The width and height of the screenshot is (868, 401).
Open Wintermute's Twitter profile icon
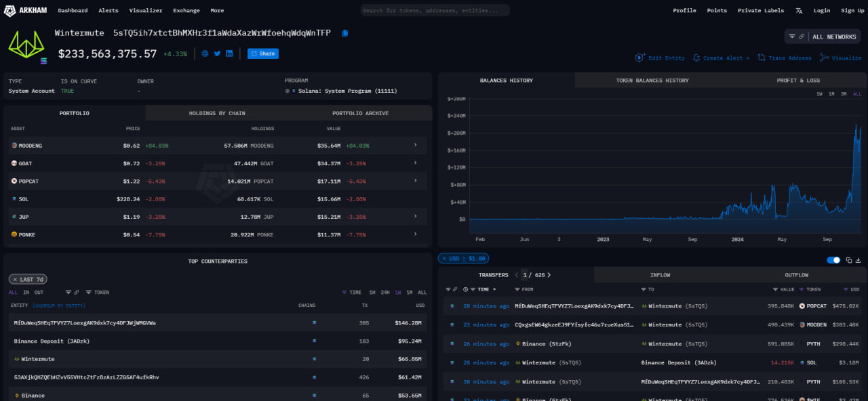[x=218, y=54]
